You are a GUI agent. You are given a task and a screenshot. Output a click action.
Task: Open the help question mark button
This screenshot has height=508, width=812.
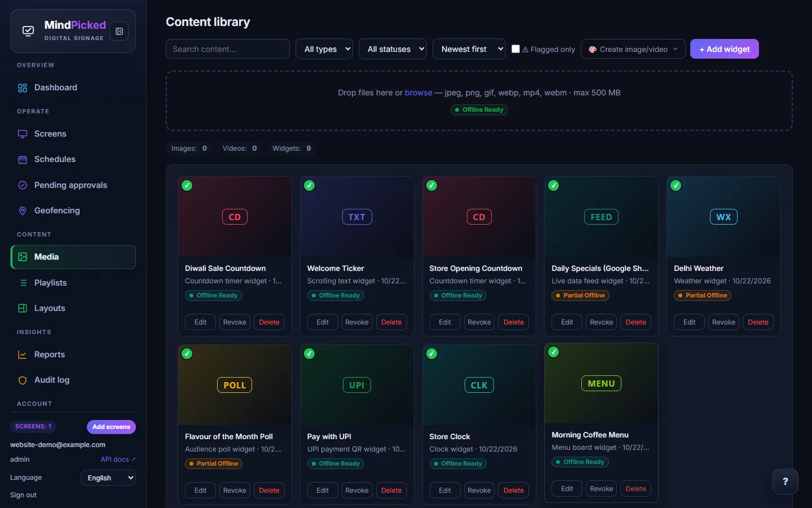[785, 481]
